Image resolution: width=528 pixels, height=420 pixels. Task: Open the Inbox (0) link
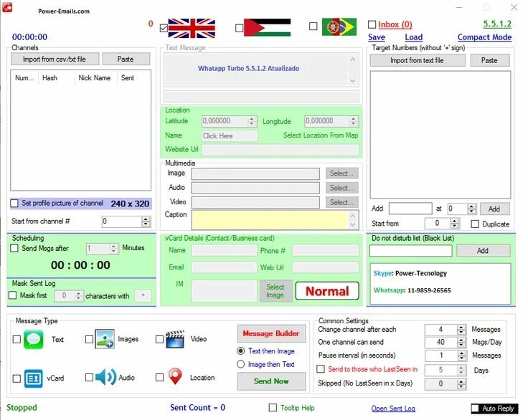point(395,24)
